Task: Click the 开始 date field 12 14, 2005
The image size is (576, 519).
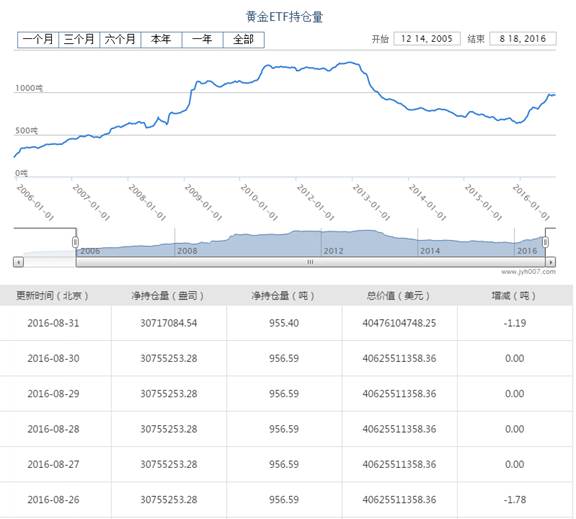Action: coord(427,39)
